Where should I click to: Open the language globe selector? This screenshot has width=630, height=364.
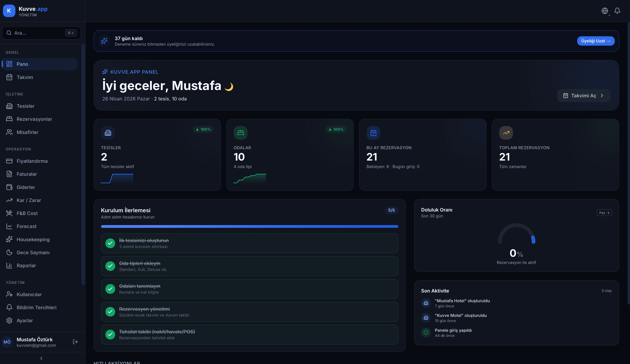tap(605, 11)
